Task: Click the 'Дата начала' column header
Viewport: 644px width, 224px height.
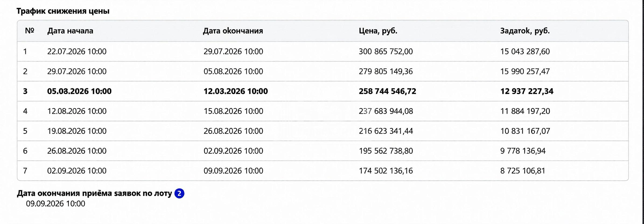Action: (x=70, y=31)
